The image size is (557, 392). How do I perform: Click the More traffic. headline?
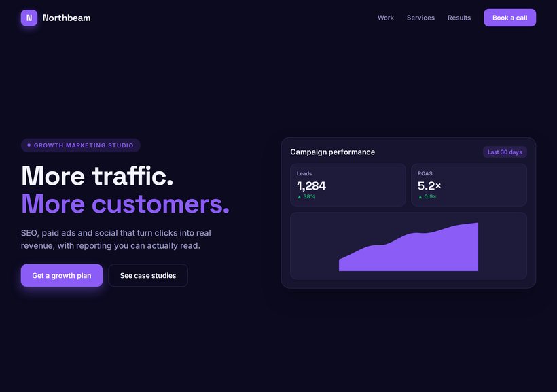[97, 176]
